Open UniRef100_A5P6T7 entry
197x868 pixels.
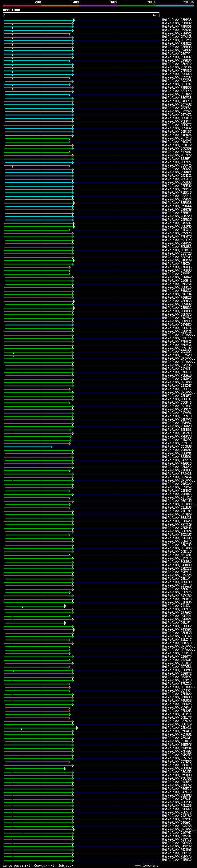tap(177, 125)
